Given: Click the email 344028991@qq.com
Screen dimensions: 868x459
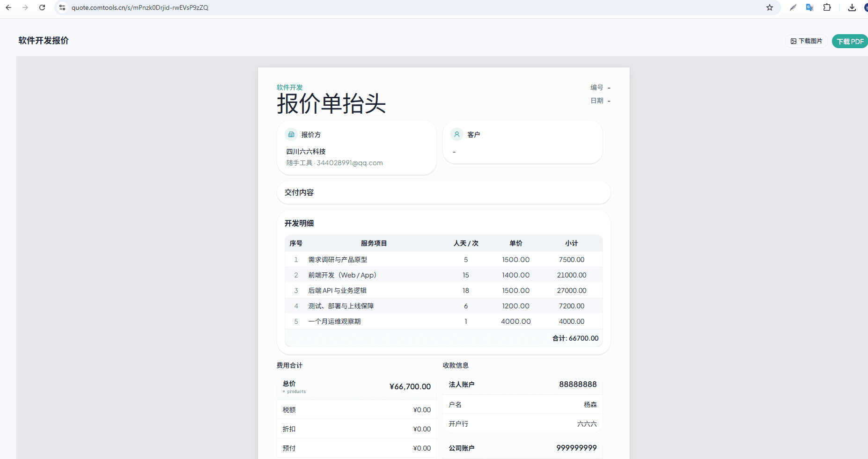Looking at the screenshot, I should (350, 163).
